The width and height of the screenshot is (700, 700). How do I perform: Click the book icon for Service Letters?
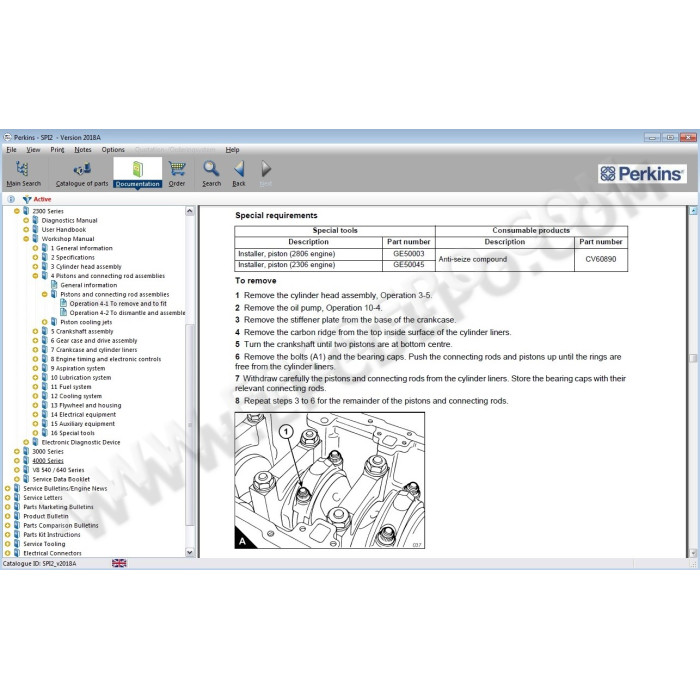click(x=17, y=497)
